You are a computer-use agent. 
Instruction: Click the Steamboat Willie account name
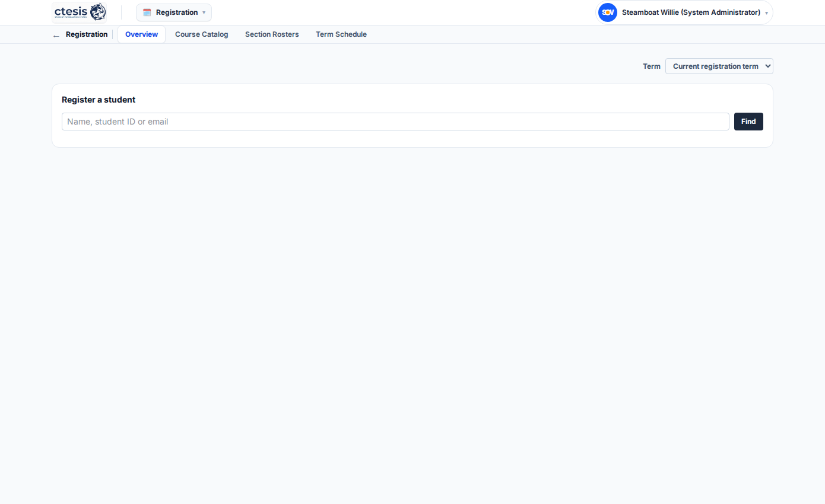pyautogui.click(x=691, y=12)
